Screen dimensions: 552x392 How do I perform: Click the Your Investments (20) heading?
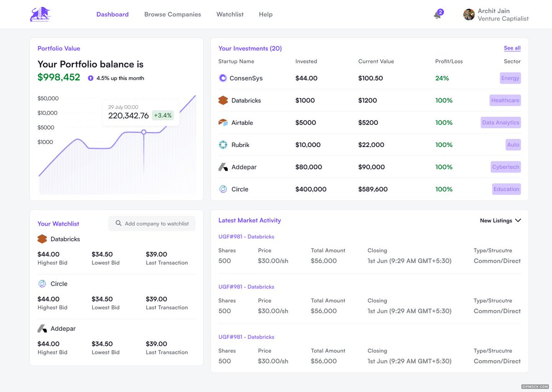point(250,48)
